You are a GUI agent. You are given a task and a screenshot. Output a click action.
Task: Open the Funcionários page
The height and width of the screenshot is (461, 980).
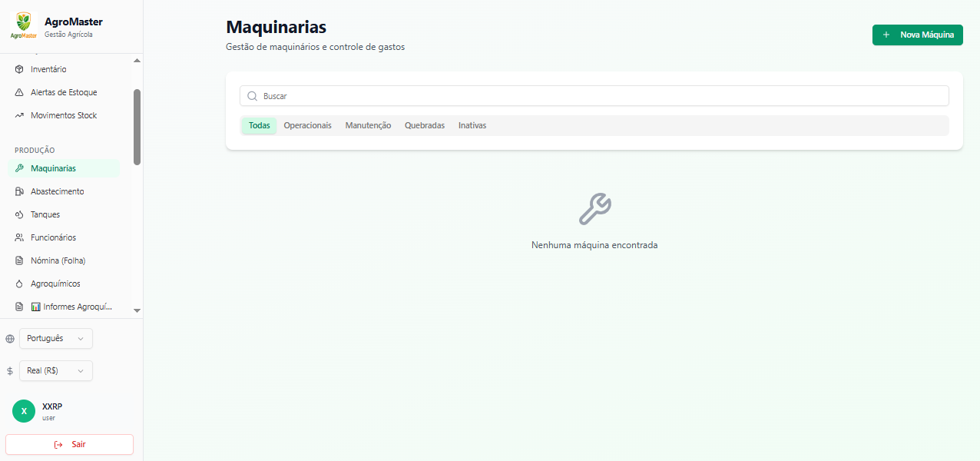pos(64,237)
